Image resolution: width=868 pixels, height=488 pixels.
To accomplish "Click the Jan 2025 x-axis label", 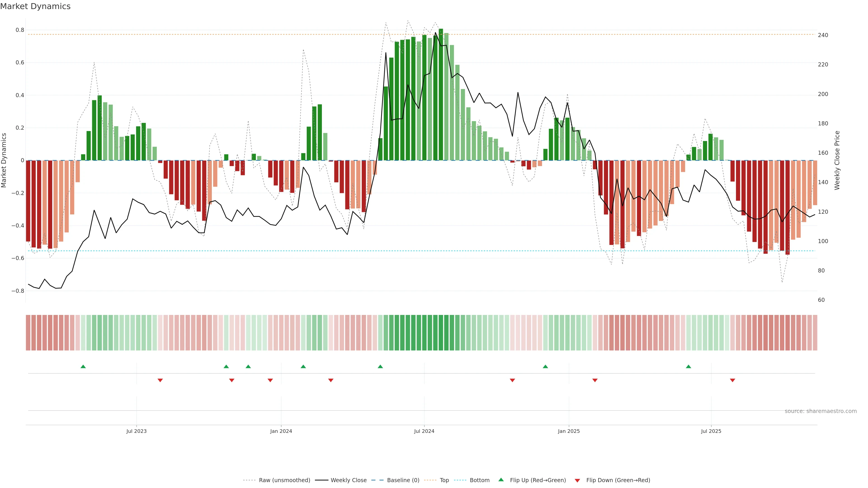I will pos(569,431).
